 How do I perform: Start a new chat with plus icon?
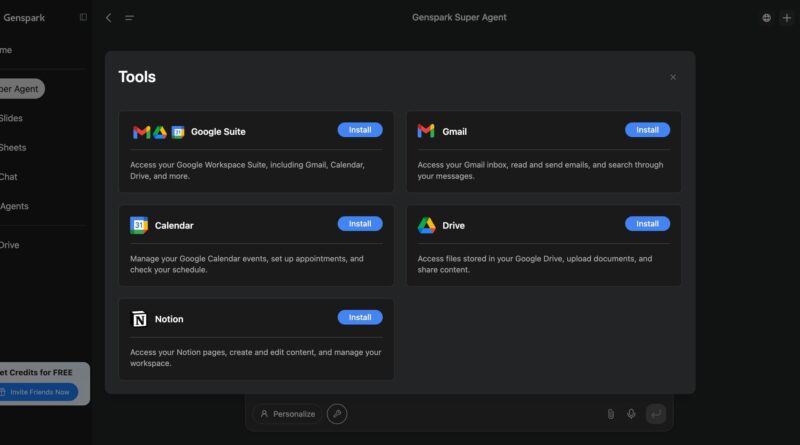tap(787, 17)
